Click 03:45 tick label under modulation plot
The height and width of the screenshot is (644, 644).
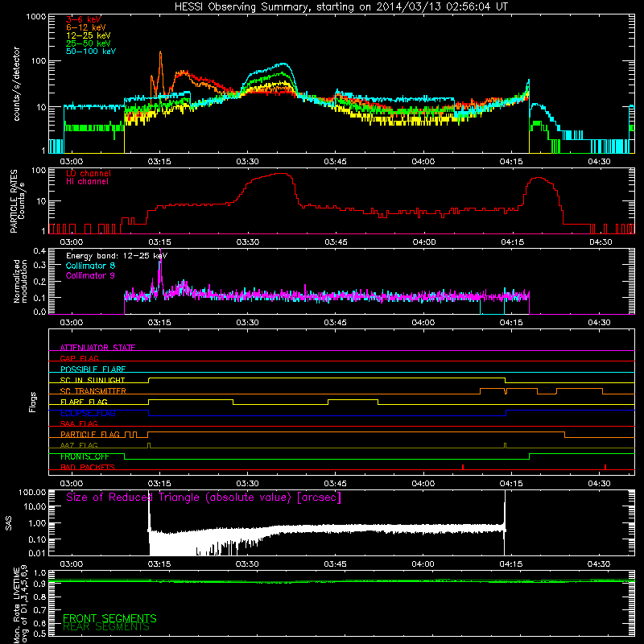[335, 323]
